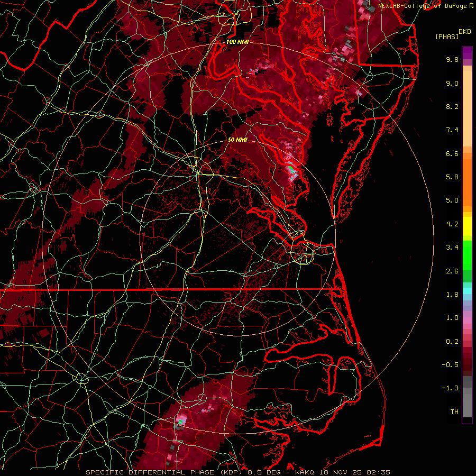The image size is (476, 476).
Task: Select the 0.2 value on the KDP scale
Action: click(x=452, y=342)
